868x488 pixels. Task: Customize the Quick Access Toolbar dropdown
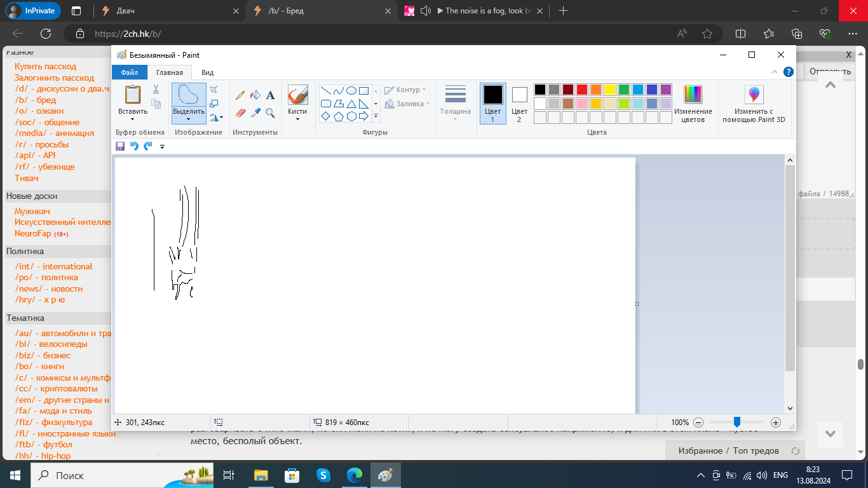click(x=162, y=147)
